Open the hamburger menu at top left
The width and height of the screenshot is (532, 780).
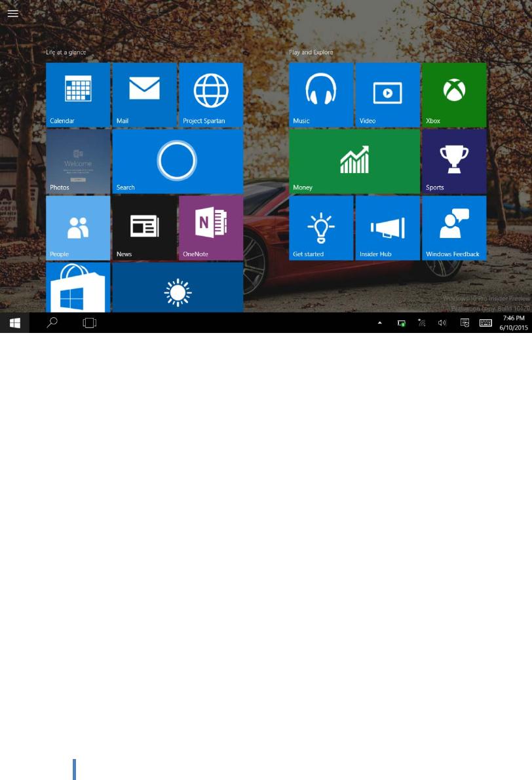[13, 13]
